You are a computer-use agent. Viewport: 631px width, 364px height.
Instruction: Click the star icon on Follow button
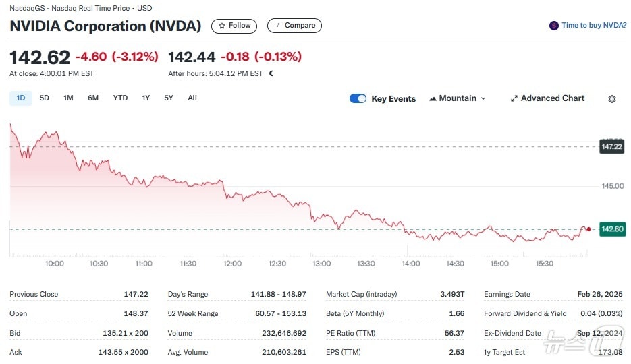coord(222,26)
